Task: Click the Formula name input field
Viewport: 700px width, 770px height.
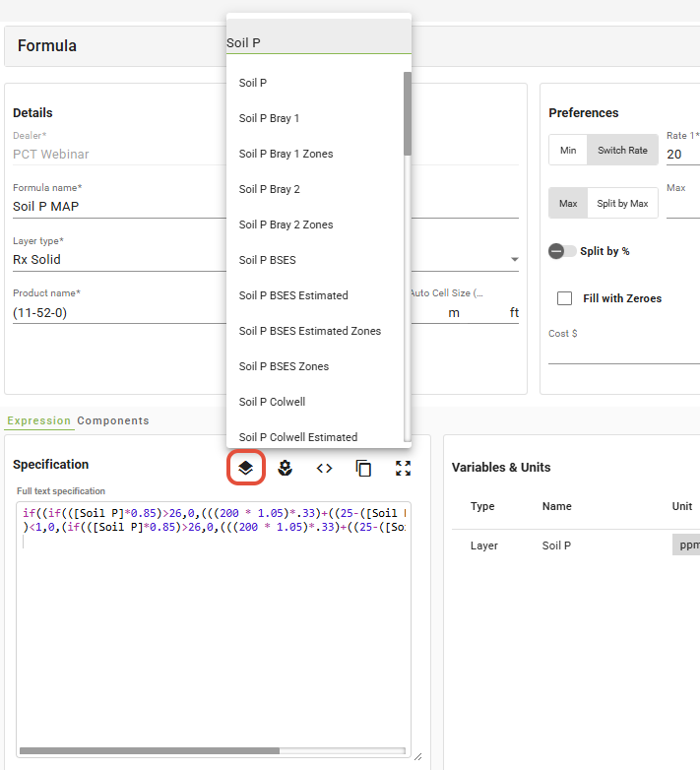Action: coord(118,207)
